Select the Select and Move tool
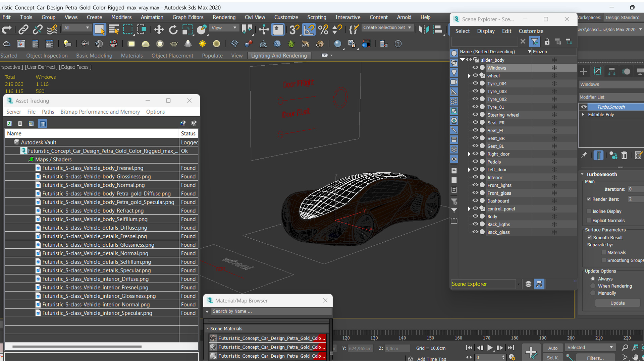The image size is (644, 362). [159, 30]
